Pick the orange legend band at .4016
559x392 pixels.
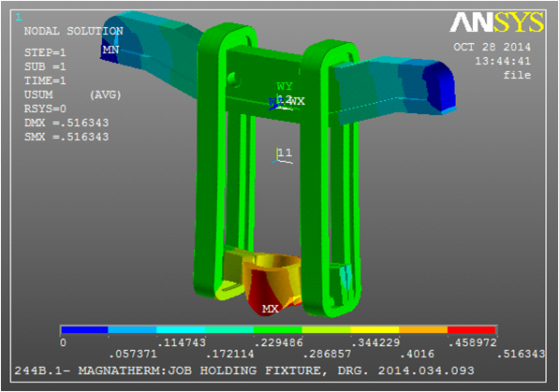[423, 330]
